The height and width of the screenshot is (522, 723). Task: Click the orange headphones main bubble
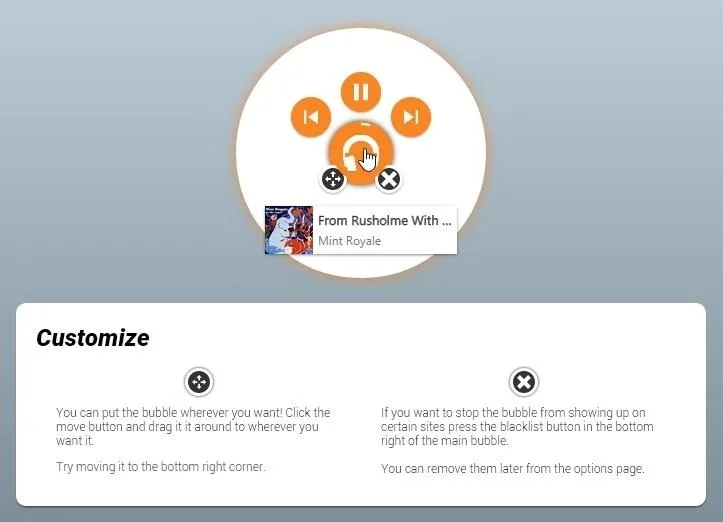coord(361,154)
